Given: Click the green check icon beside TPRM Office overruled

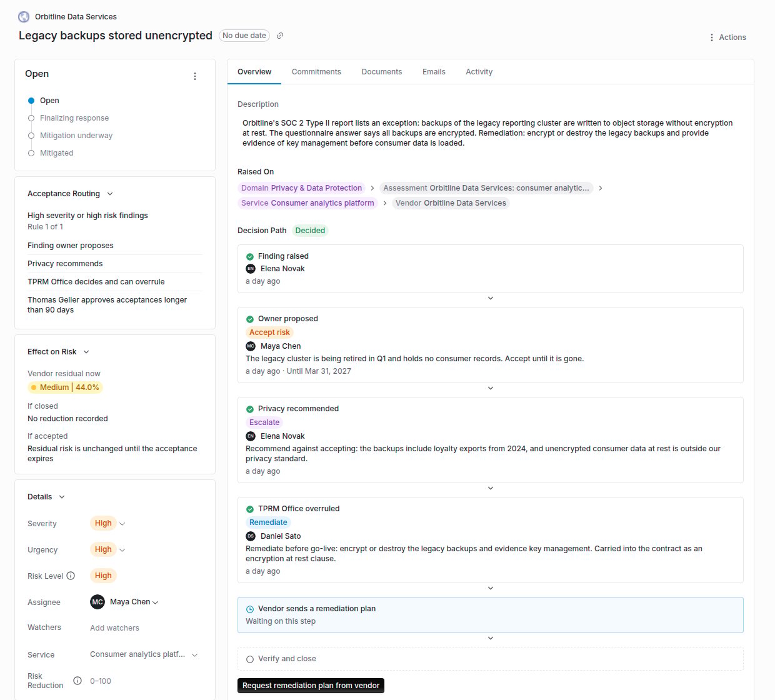Looking at the screenshot, I should pos(250,509).
